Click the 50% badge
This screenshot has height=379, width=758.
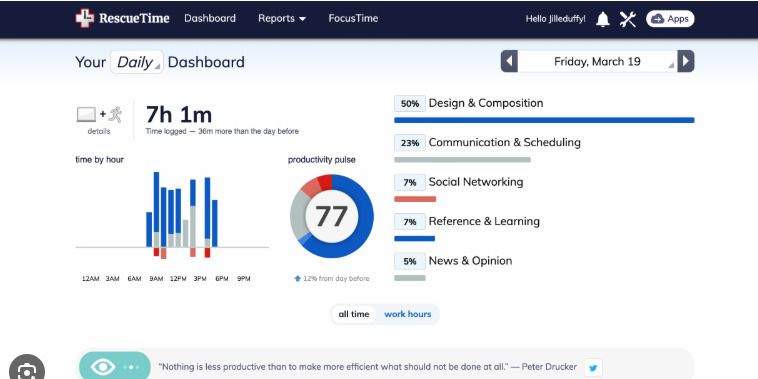pos(410,103)
